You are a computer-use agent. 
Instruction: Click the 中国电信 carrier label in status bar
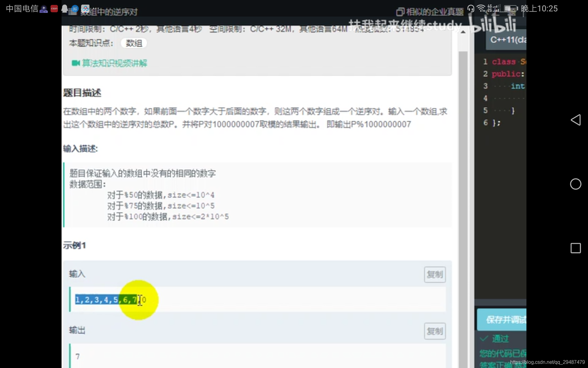(22, 9)
